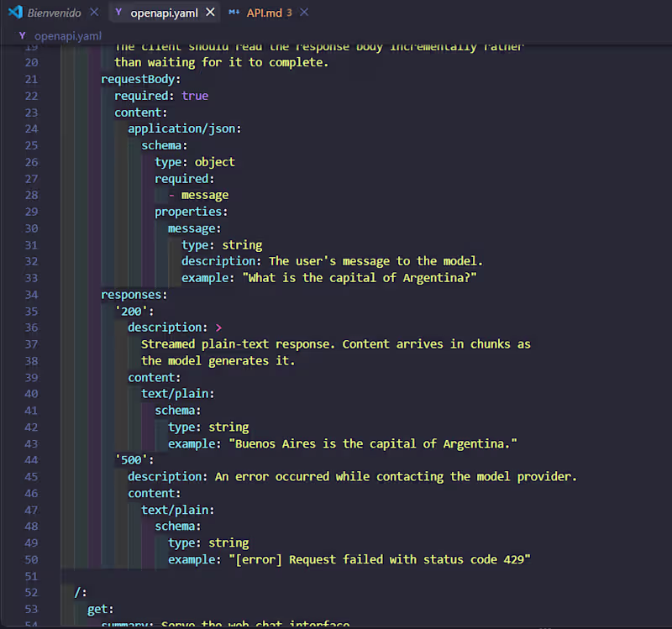
Task: Place cursor on 'requestBody:' key
Action: [x=141, y=79]
